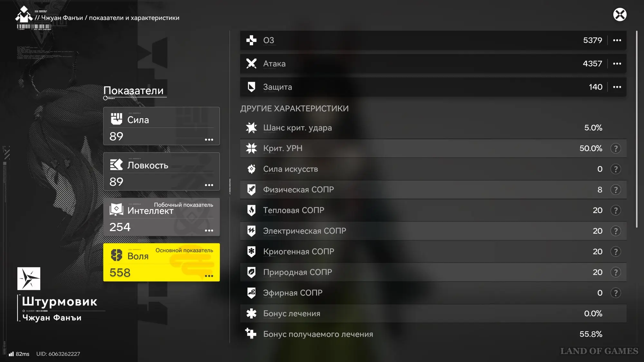Viewport: 644px width, 362px height.
Task: Click the home logo icon in header
Action: [x=24, y=15]
